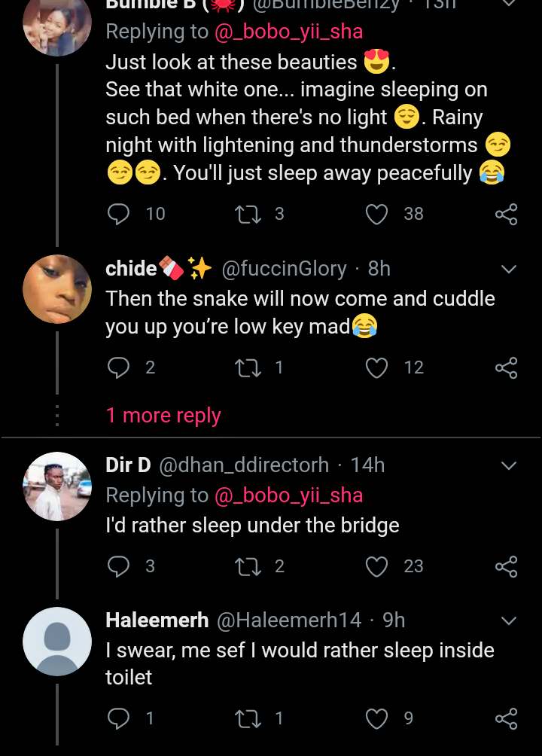Reply to chide's snake tweet
This screenshot has width=542, height=756.
click(x=118, y=367)
